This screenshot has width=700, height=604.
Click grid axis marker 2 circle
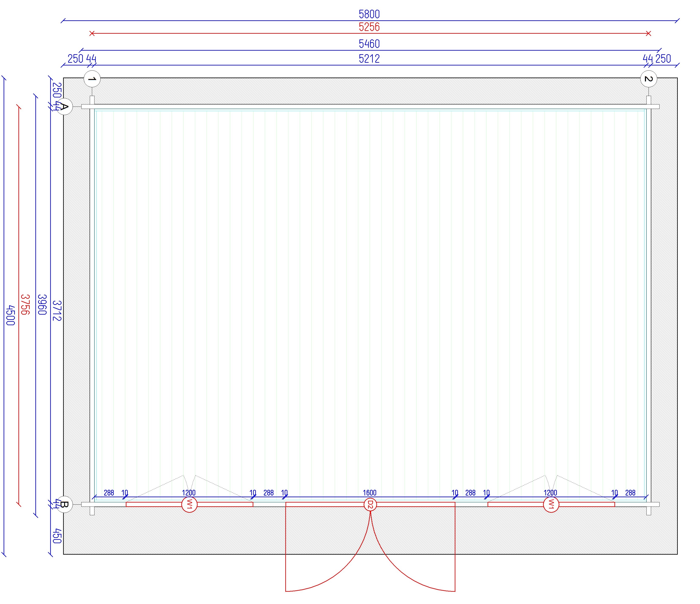point(648,79)
